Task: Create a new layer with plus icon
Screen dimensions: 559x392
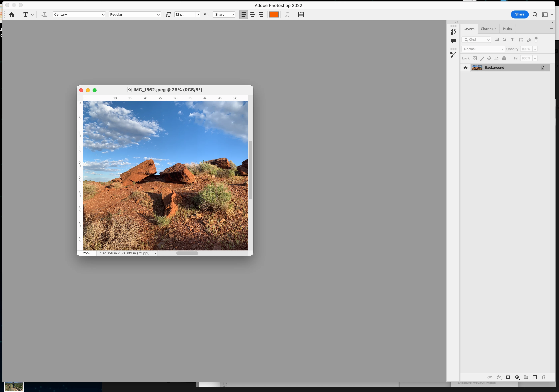Action: click(x=535, y=377)
